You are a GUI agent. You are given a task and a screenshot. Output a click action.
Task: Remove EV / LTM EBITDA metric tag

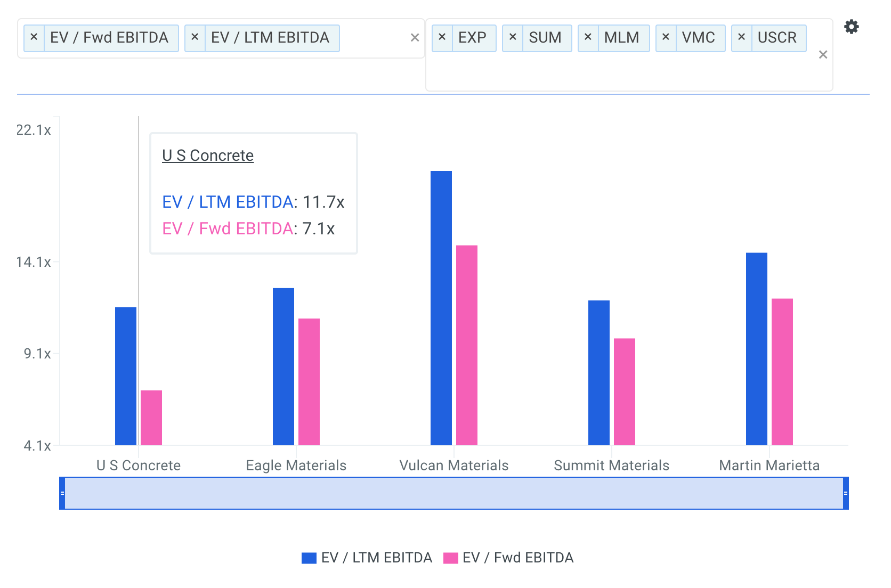pyautogui.click(x=195, y=38)
